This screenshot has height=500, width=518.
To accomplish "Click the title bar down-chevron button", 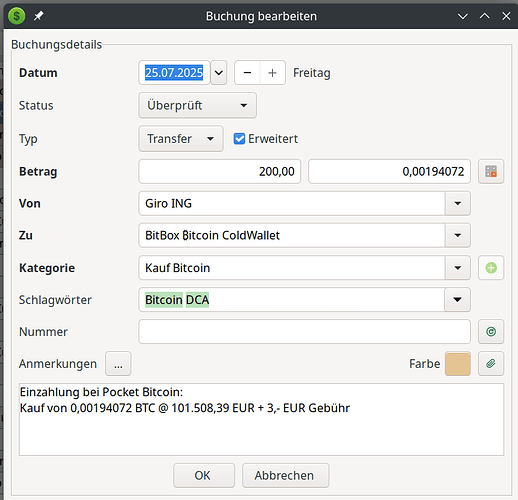I will point(463,16).
